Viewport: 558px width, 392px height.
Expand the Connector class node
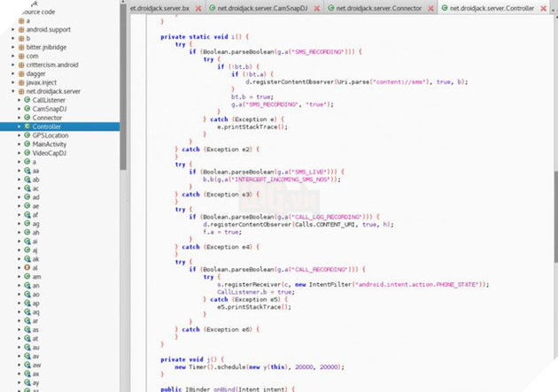click(19, 118)
